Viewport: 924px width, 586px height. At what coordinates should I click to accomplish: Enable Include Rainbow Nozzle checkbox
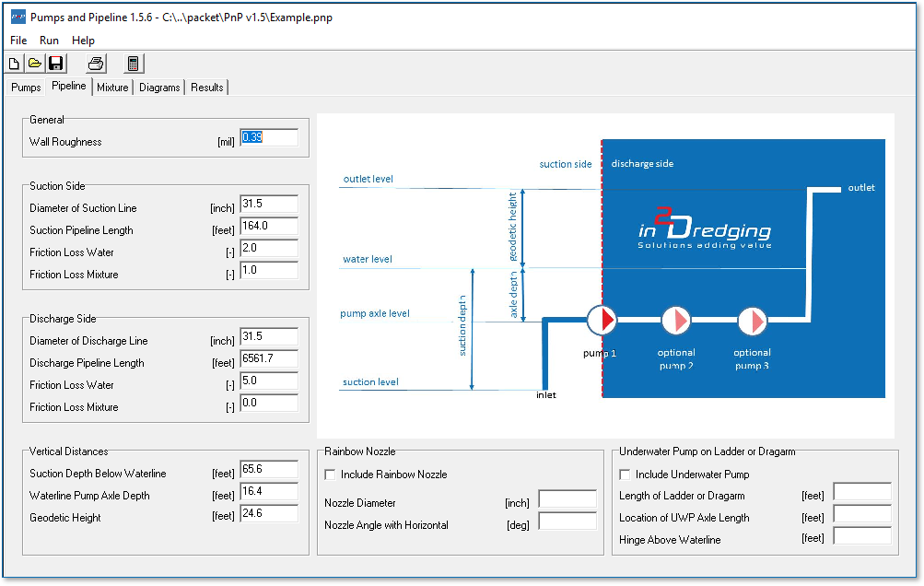pos(330,475)
